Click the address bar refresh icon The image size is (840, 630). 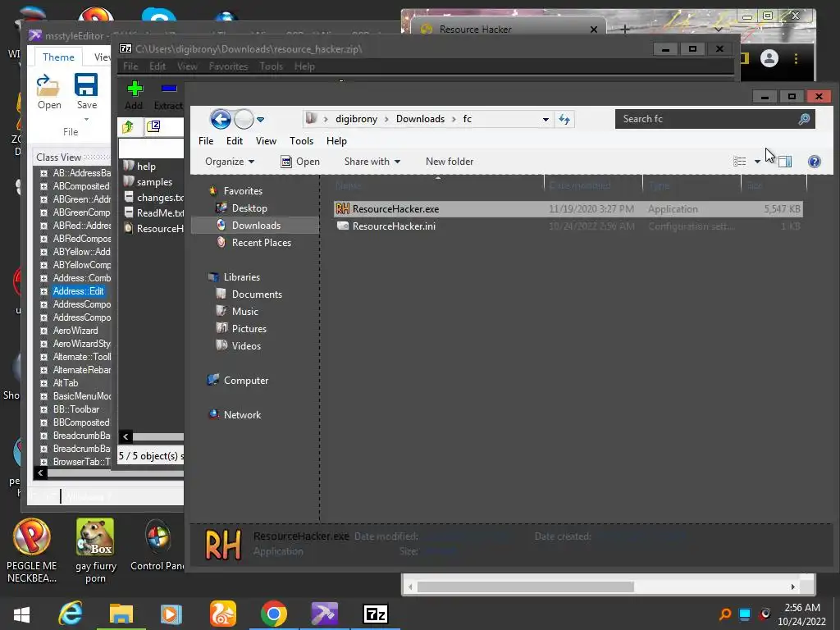coord(564,119)
